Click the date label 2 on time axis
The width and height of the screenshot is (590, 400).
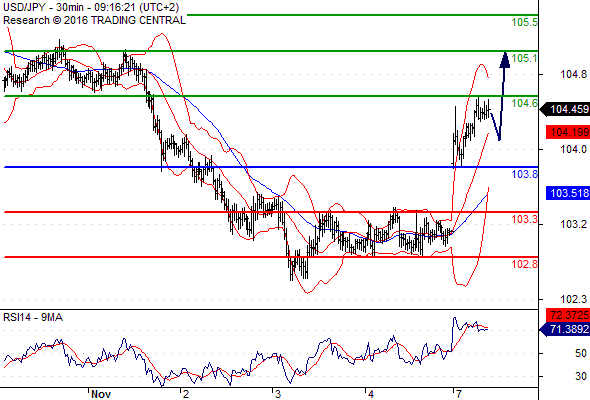[187, 394]
